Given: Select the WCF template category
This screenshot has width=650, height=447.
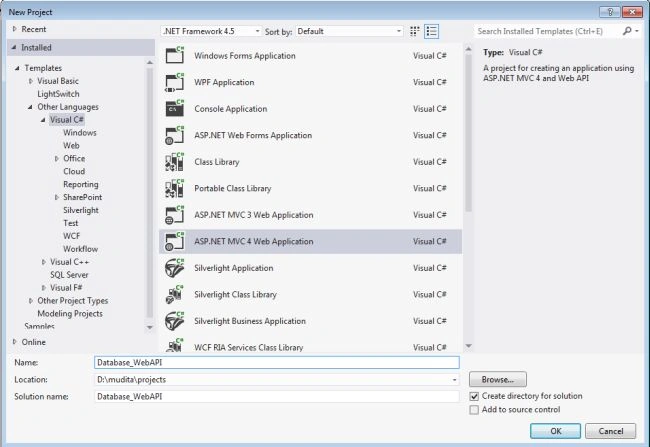Looking at the screenshot, I should pos(71,236).
